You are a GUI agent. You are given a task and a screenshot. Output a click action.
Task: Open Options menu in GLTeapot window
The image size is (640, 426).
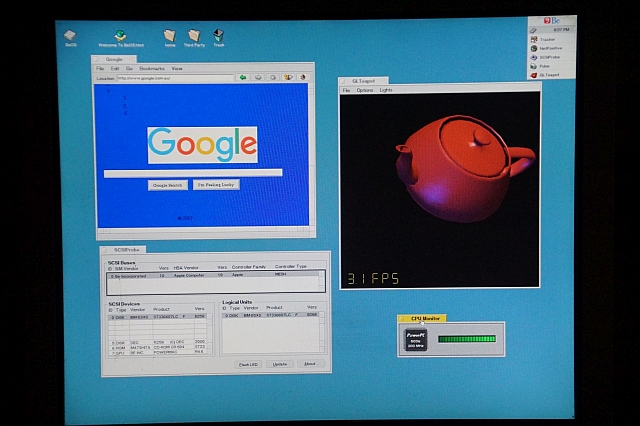(x=365, y=90)
